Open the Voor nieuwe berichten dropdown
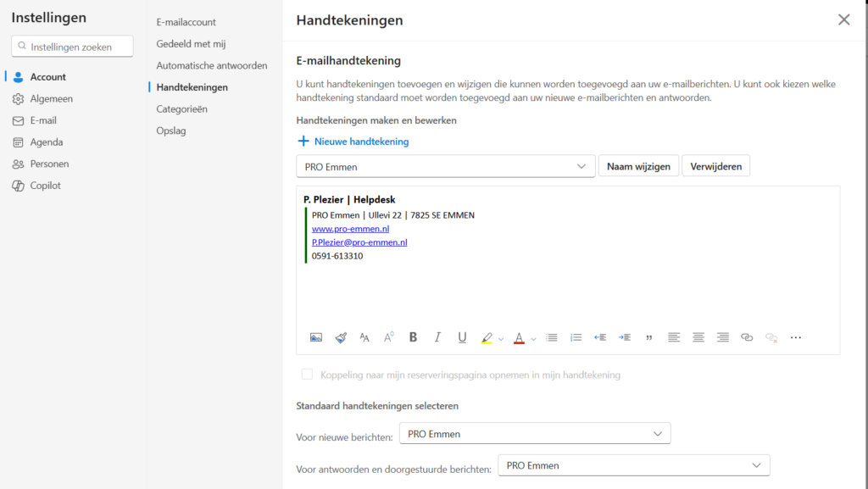868x489 pixels. pyautogui.click(x=534, y=434)
